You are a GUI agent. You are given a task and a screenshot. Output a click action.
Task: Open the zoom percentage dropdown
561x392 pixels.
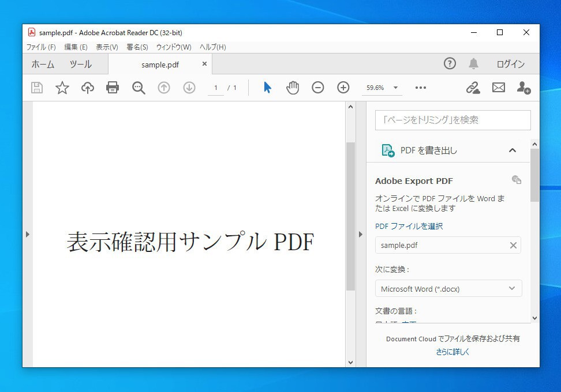coord(395,88)
